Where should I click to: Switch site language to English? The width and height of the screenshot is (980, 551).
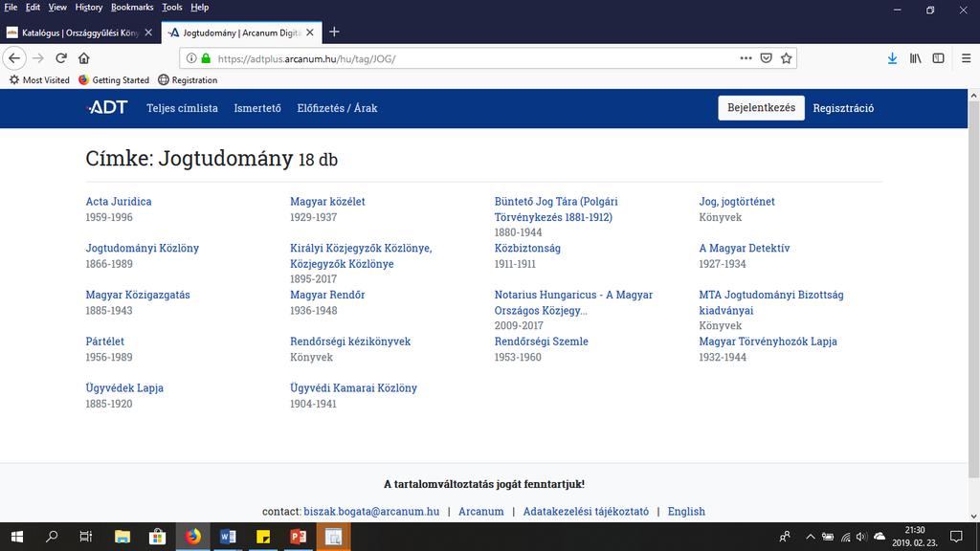click(x=686, y=511)
